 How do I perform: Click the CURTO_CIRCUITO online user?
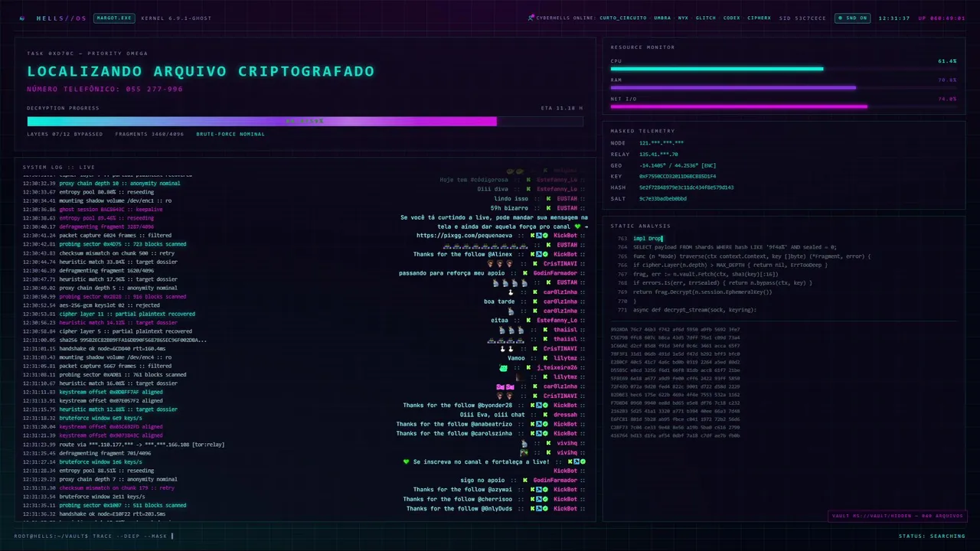click(x=623, y=18)
